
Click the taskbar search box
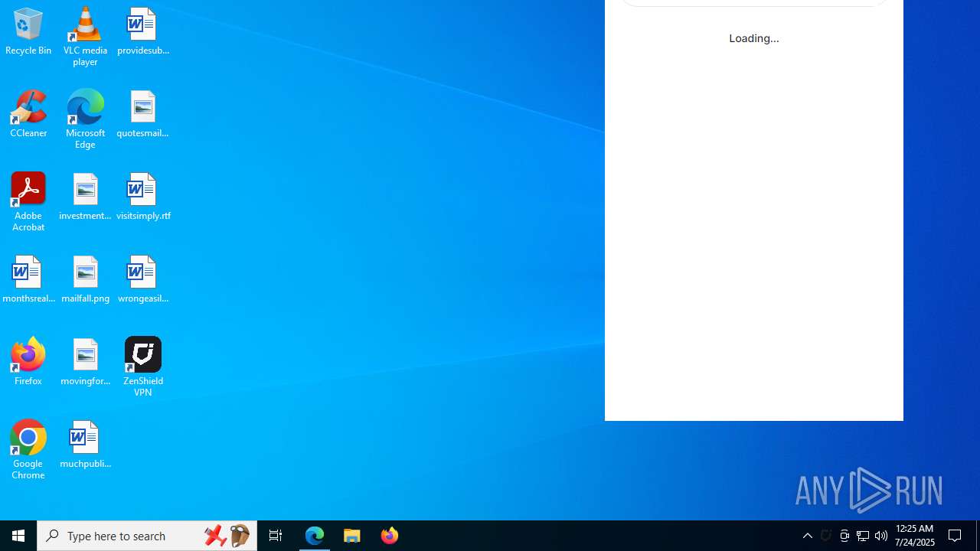click(x=147, y=536)
